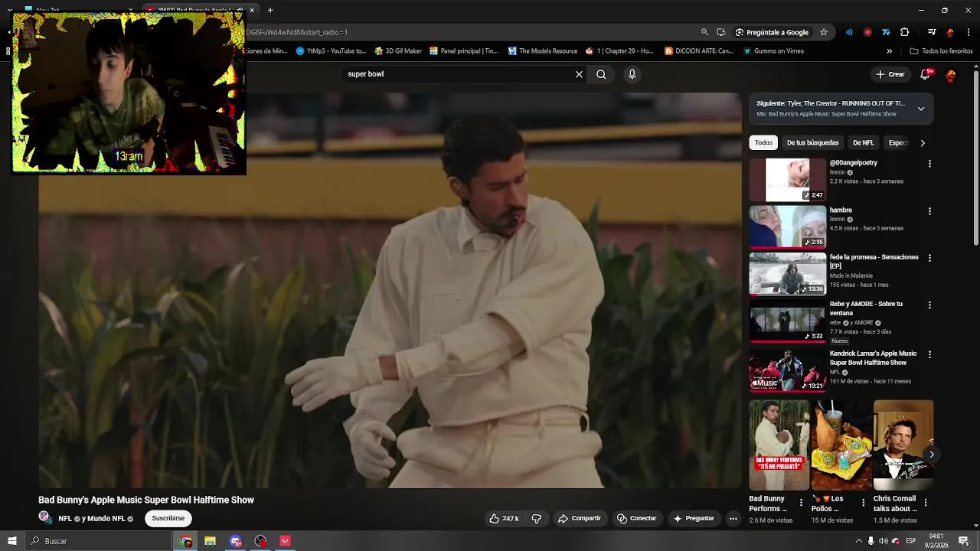Open options for 'Bad Bunny Performs' short

[x=801, y=503]
